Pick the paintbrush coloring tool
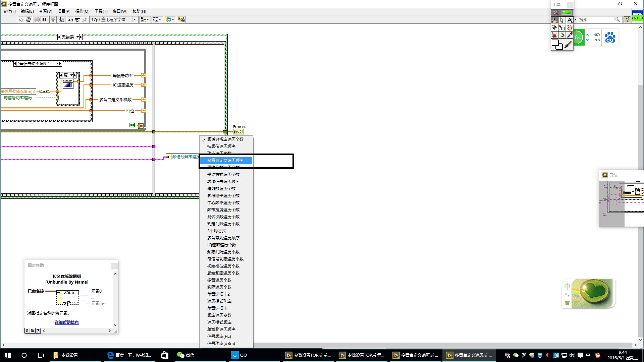644x362 pixels. pos(568,45)
